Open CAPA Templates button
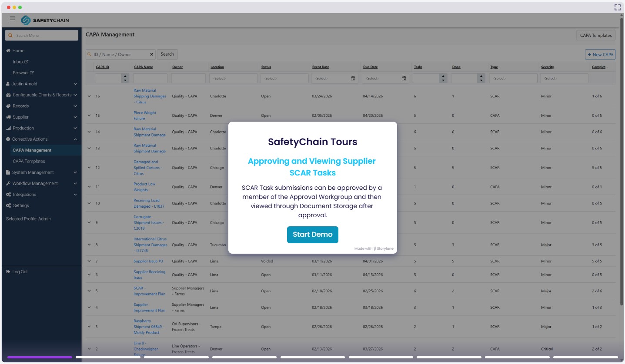 [596, 36]
